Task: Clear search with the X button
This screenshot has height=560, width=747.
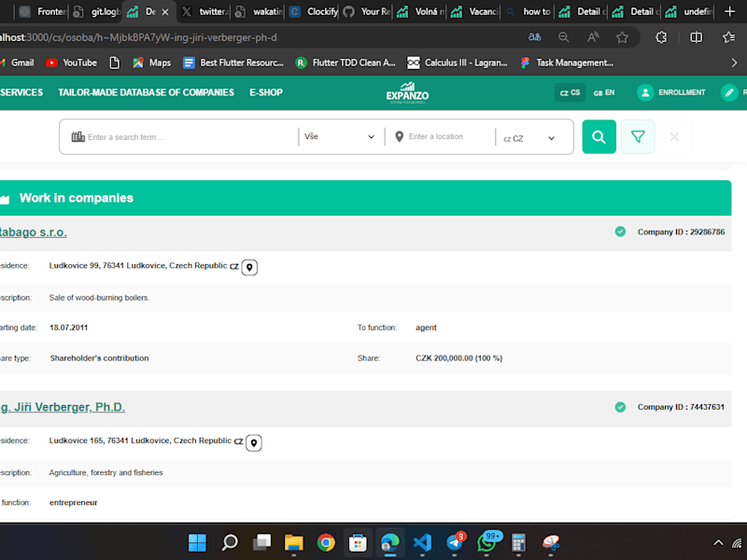Action: [674, 137]
